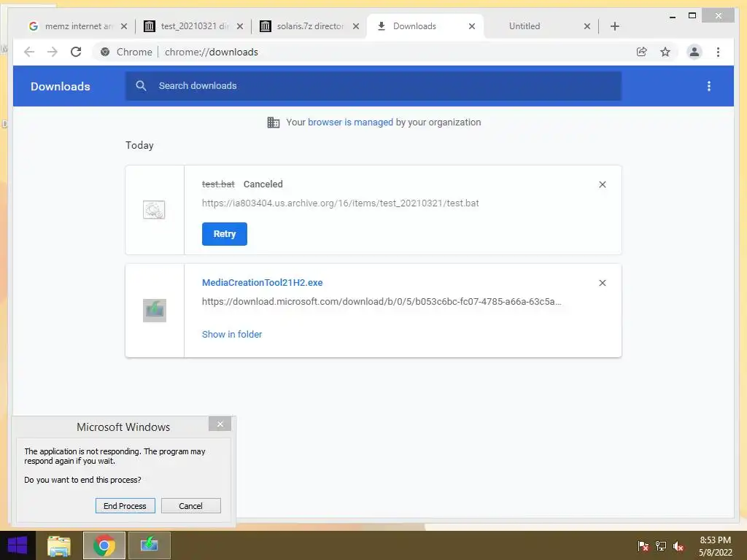The height and width of the screenshot is (560, 747).
Task: Open the Chrome profile avatar
Action: (x=694, y=52)
